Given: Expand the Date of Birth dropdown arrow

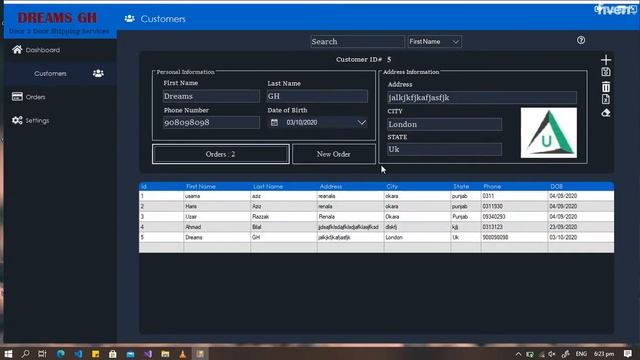Looking at the screenshot, I should (362, 122).
